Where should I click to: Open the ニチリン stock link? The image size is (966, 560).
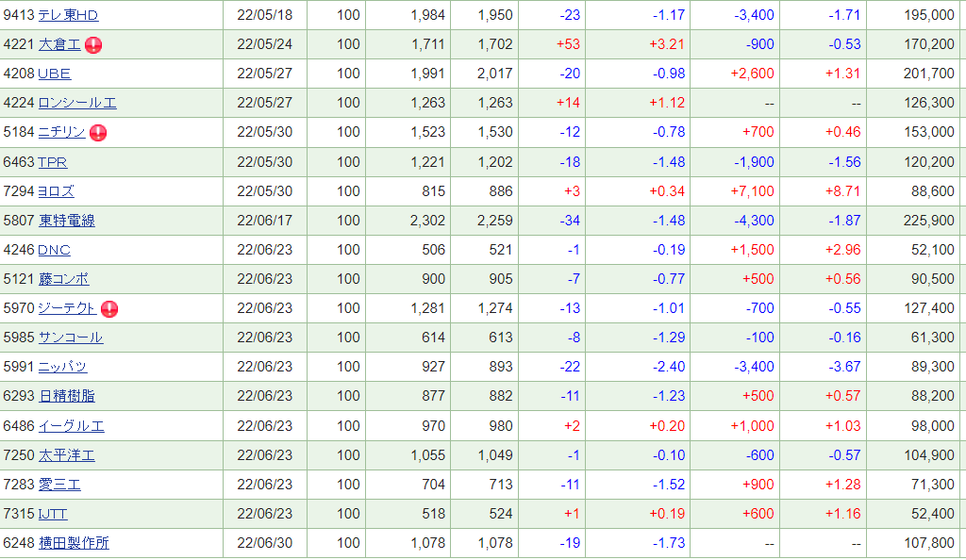[61, 132]
